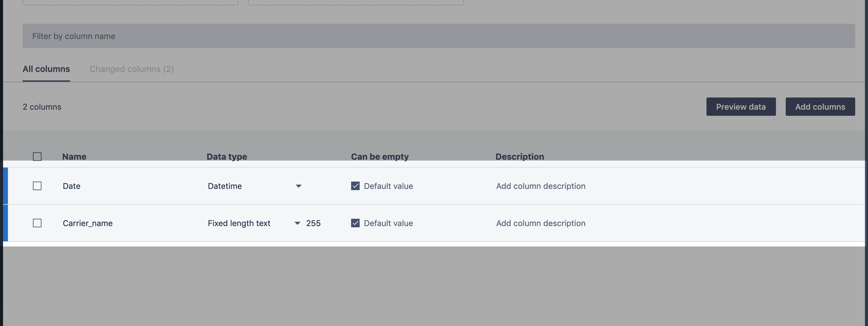Click the Can be empty column header
The width and height of the screenshot is (868, 326).
tap(380, 157)
